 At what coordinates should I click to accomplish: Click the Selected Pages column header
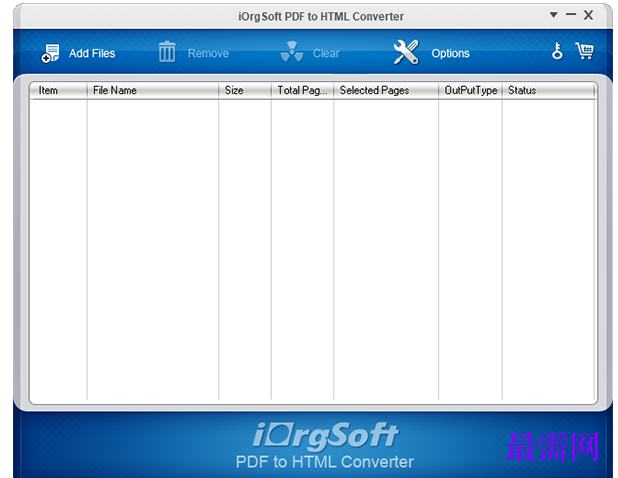[x=386, y=91]
